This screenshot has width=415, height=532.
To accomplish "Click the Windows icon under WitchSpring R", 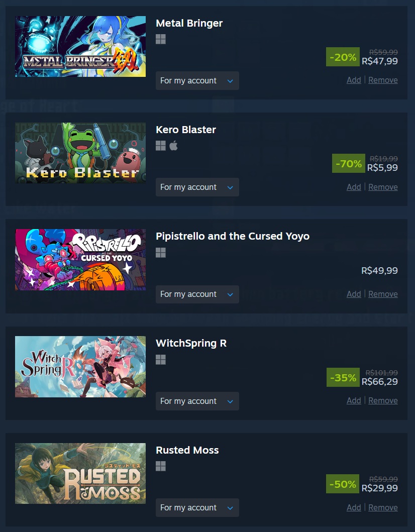I will [x=161, y=360].
